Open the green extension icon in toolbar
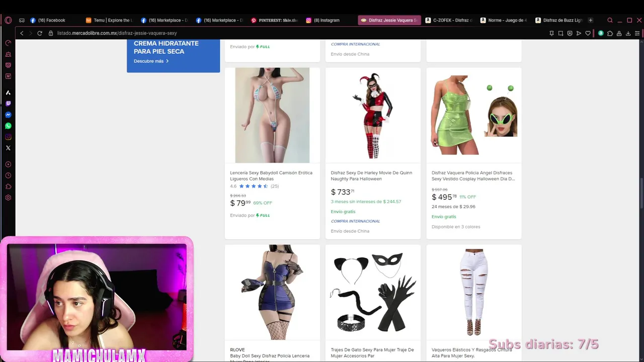Viewport: 644px width, 362px height. coord(601,33)
